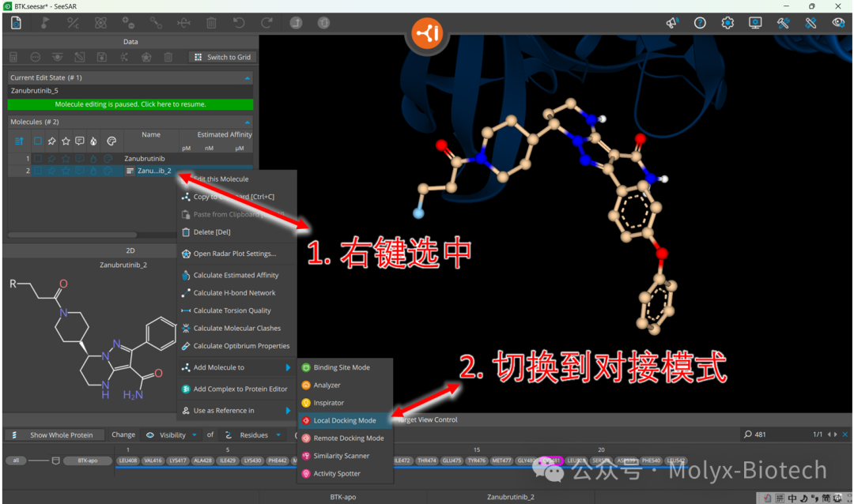Screen dimensions: 854x504
Task: Click the bond tool icon in top toolbar
Action: 157,23
